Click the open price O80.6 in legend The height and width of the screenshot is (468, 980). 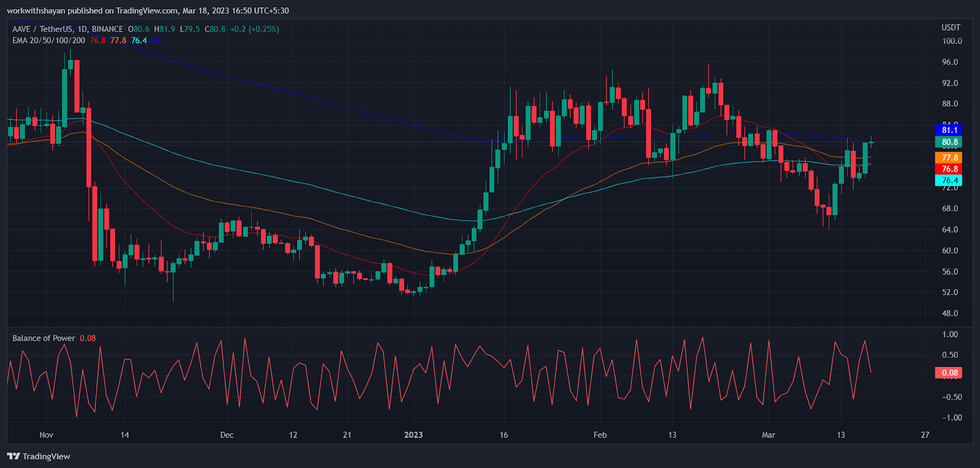click(138, 29)
